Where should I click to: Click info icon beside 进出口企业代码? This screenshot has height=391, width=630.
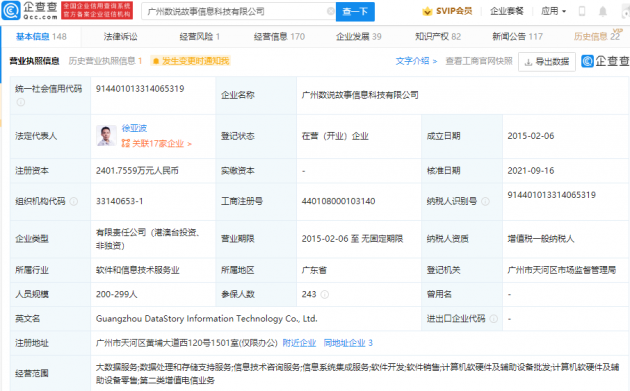pyautogui.click(x=494, y=319)
